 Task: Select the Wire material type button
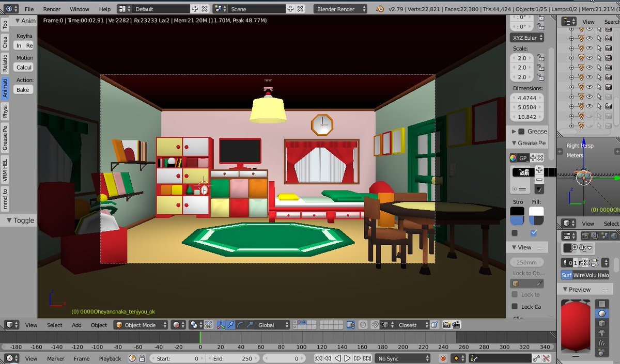(579, 275)
